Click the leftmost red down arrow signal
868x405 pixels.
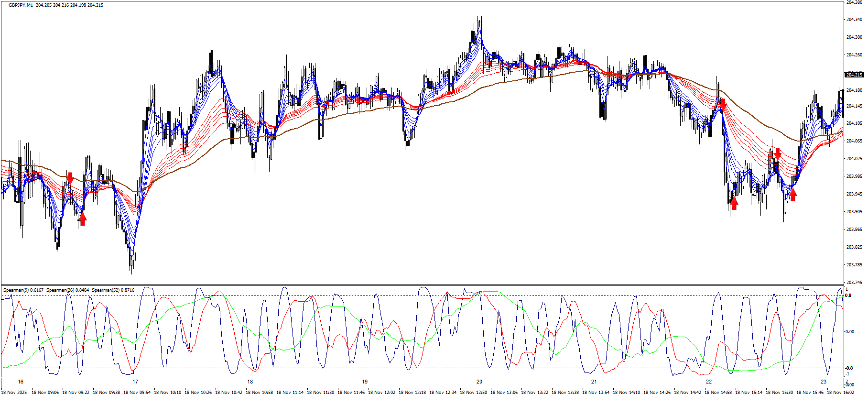[70, 178]
